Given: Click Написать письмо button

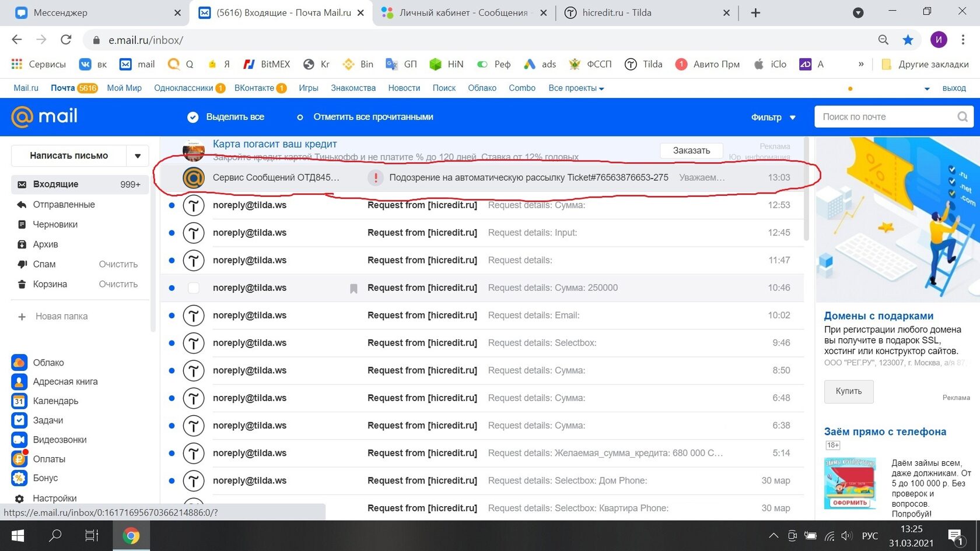Looking at the screenshot, I should (x=69, y=156).
